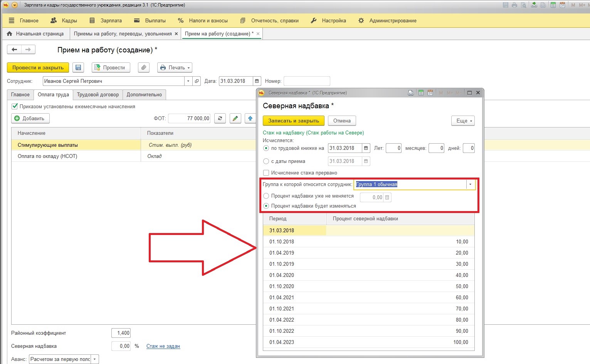The width and height of the screenshot is (590, 364).
Task: Toggle 'Приказом установлены ежемесячные начисления' checkbox
Action: 15,106
